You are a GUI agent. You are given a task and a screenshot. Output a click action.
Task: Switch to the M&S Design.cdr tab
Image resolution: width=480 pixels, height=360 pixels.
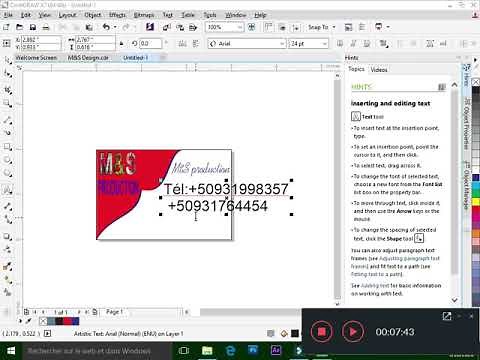[x=88, y=58]
